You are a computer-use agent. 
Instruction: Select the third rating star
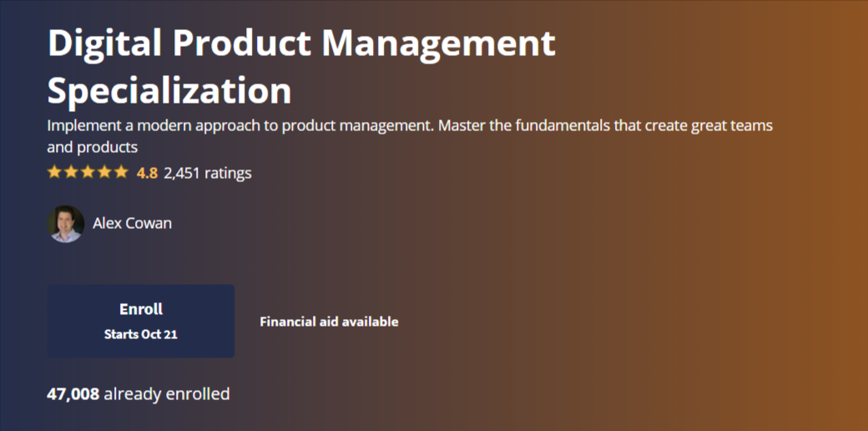click(88, 172)
